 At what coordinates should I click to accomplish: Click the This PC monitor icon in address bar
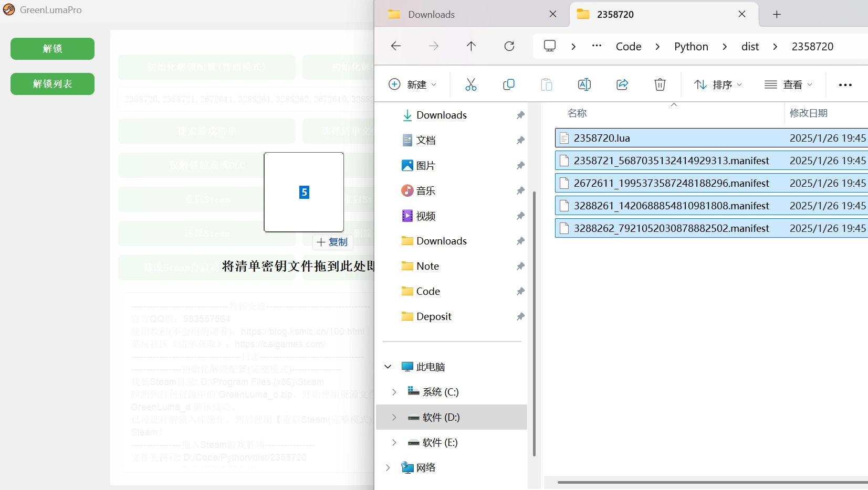[x=550, y=46]
